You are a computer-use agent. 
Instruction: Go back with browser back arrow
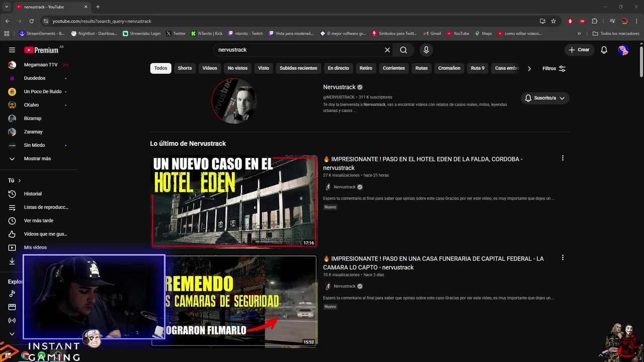point(7,21)
